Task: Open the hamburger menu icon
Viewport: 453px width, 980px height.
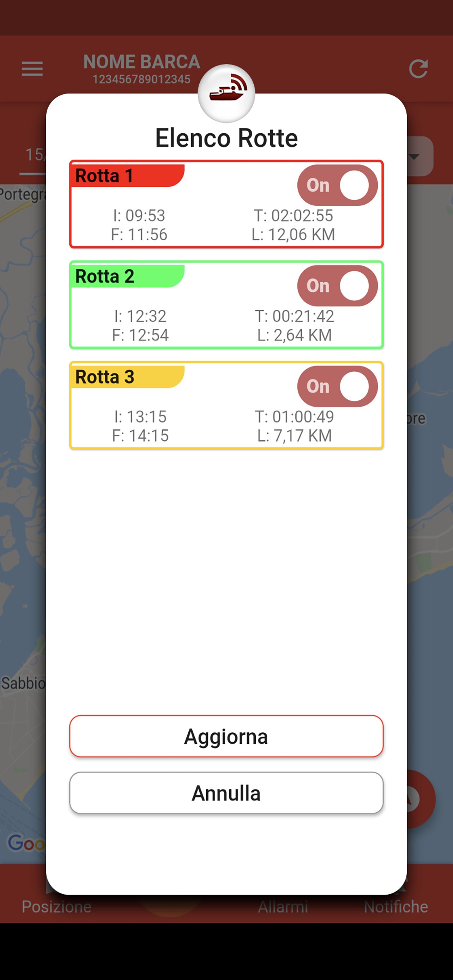Action: tap(32, 69)
